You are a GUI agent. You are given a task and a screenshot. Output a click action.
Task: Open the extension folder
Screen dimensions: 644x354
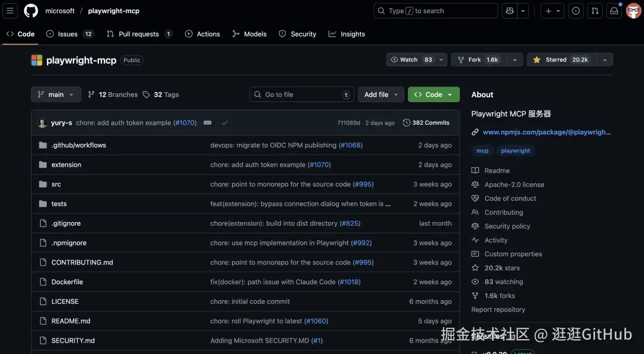[66, 165]
